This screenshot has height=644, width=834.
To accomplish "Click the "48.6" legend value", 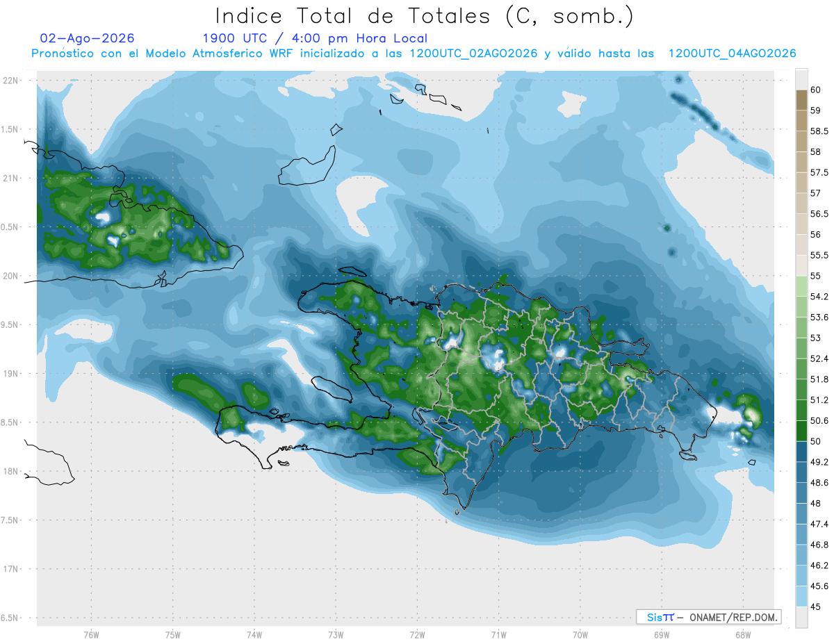I will point(820,483).
